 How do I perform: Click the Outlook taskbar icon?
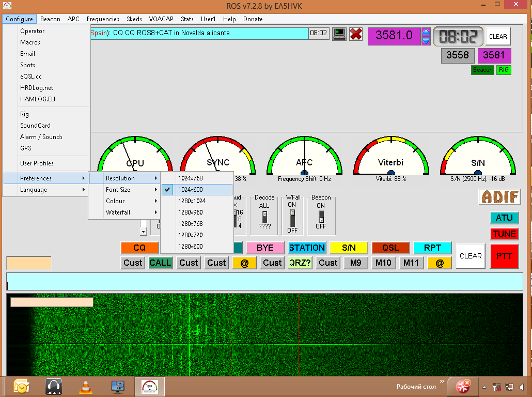tap(22, 386)
